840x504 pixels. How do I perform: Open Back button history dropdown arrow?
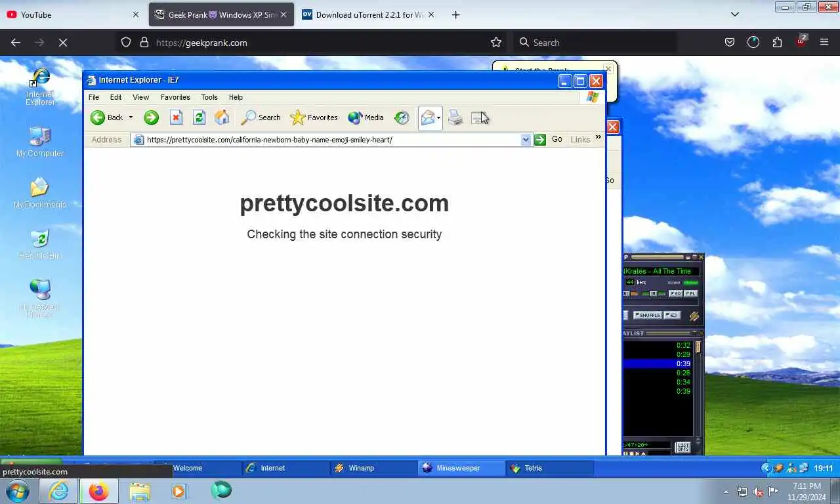pyautogui.click(x=131, y=117)
